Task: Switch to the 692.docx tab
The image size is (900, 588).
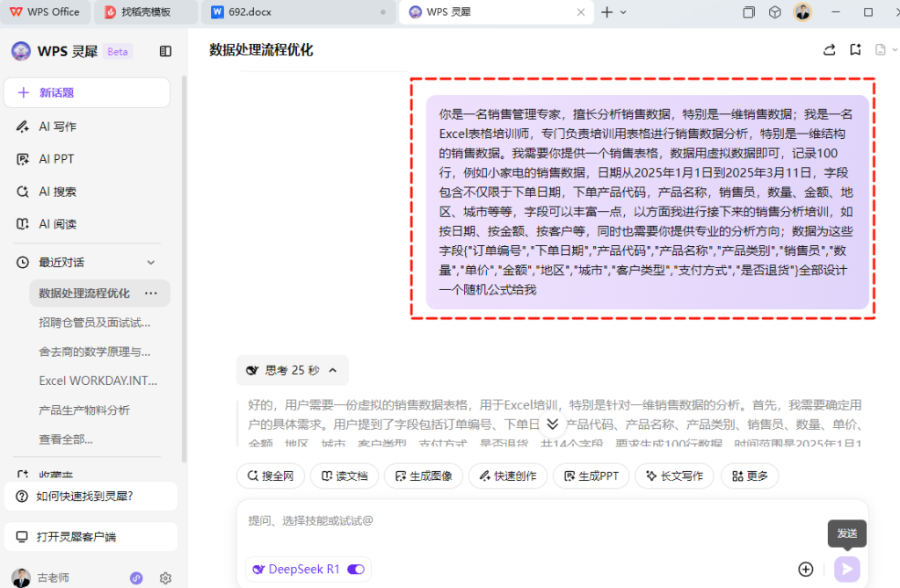Action: tap(299, 12)
